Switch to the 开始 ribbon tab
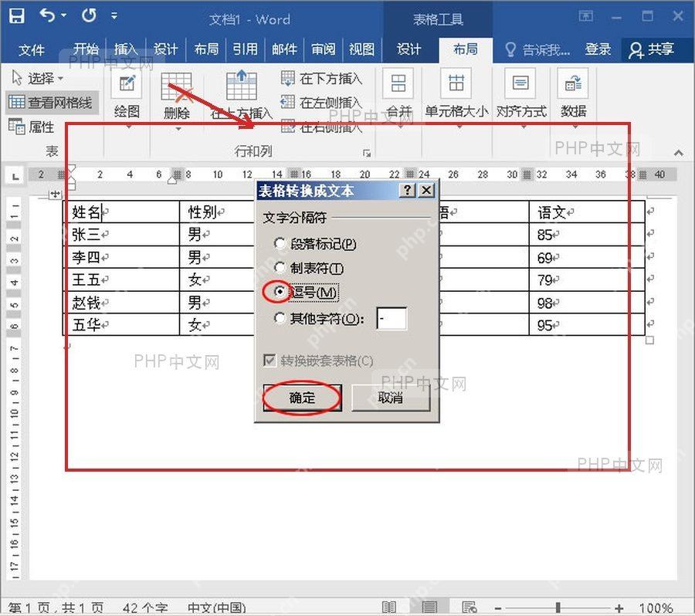 (x=86, y=49)
